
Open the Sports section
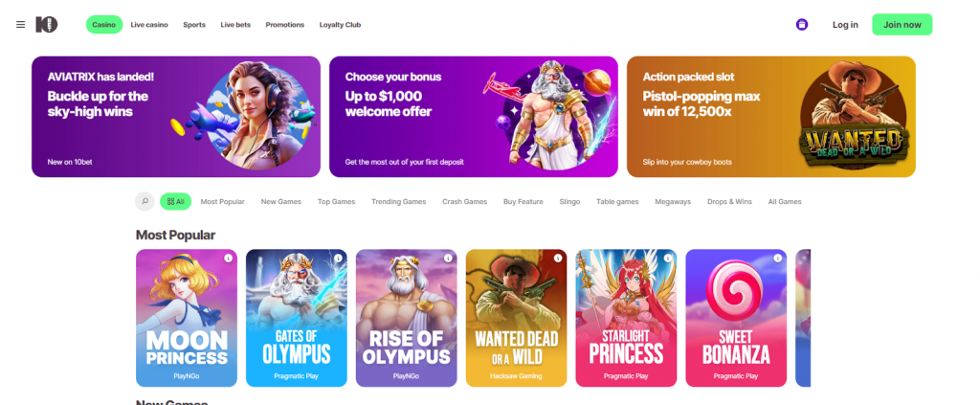(x=194, y=25)
